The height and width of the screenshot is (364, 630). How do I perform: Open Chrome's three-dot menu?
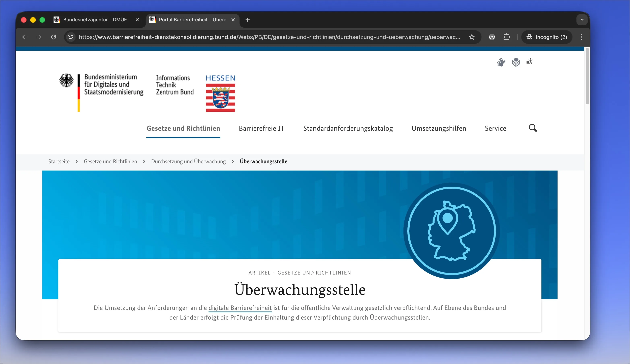(x=581, y=37)
